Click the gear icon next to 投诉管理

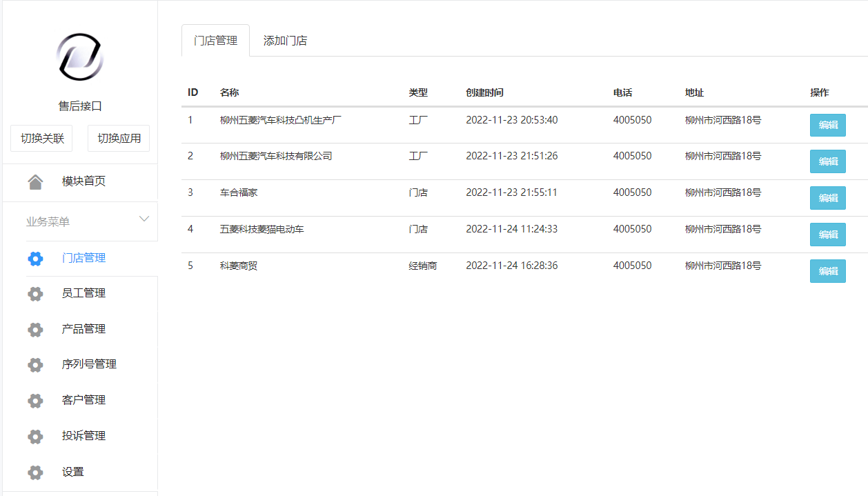[x=35, y=436]
